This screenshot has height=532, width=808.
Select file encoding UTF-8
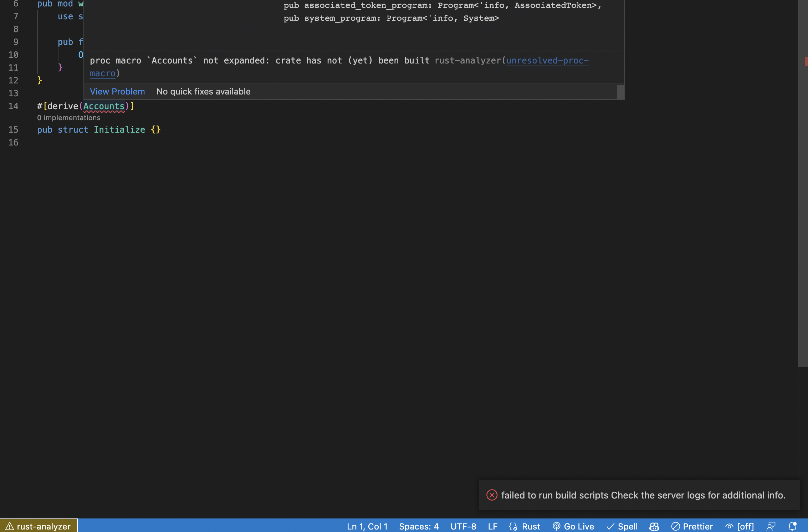click(x=463, y=526)
